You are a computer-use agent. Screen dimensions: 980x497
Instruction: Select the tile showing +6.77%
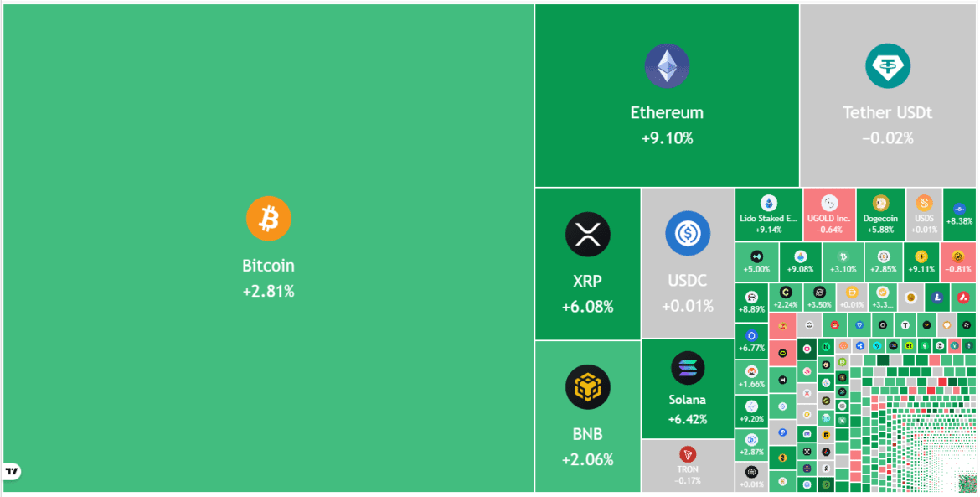751,341
